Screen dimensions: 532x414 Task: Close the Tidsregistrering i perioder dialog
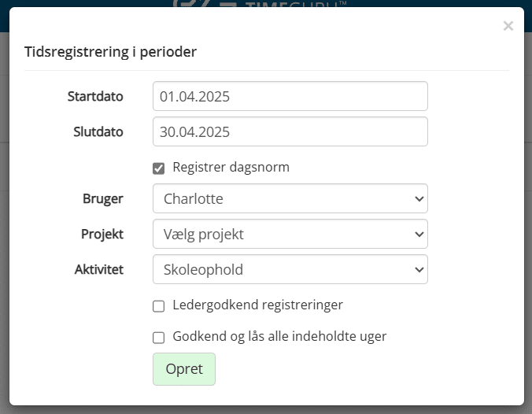click(x=508, y=26)
